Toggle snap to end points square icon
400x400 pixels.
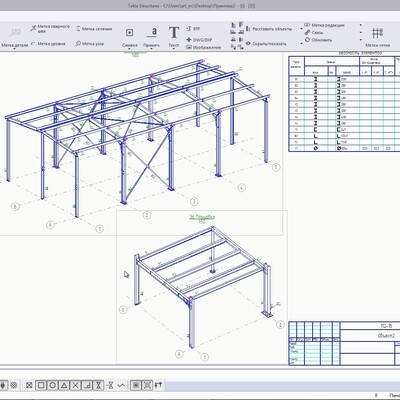click(x=41, y=385)
